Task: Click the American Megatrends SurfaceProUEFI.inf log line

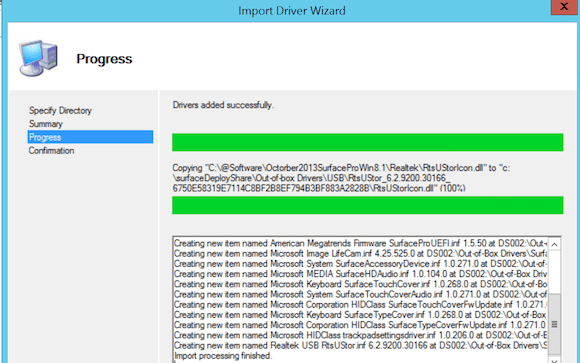Action: 361,243
